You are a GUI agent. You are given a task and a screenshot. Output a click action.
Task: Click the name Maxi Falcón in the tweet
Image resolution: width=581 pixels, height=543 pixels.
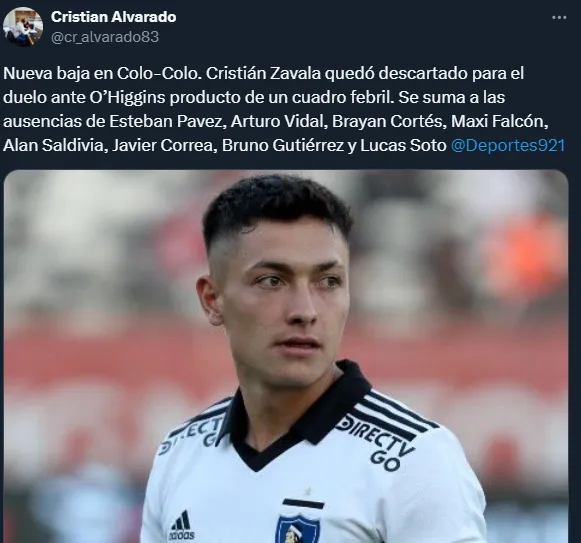[497, 121]
